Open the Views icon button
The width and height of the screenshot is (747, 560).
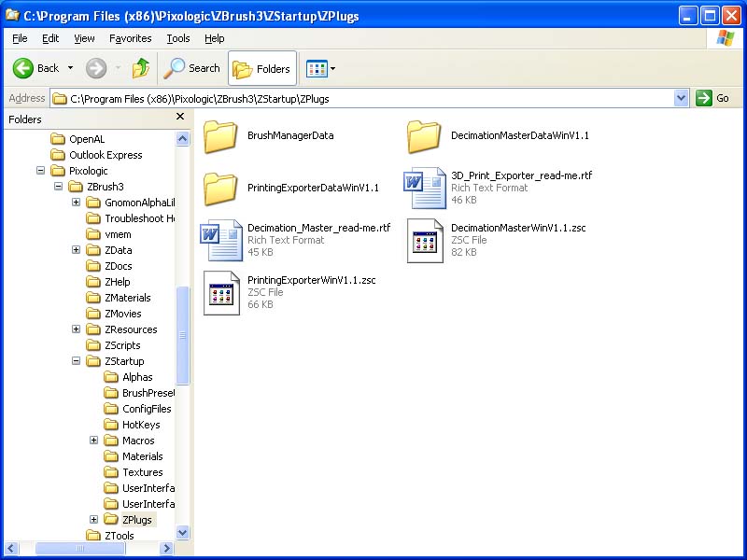(x=317, y=68)
